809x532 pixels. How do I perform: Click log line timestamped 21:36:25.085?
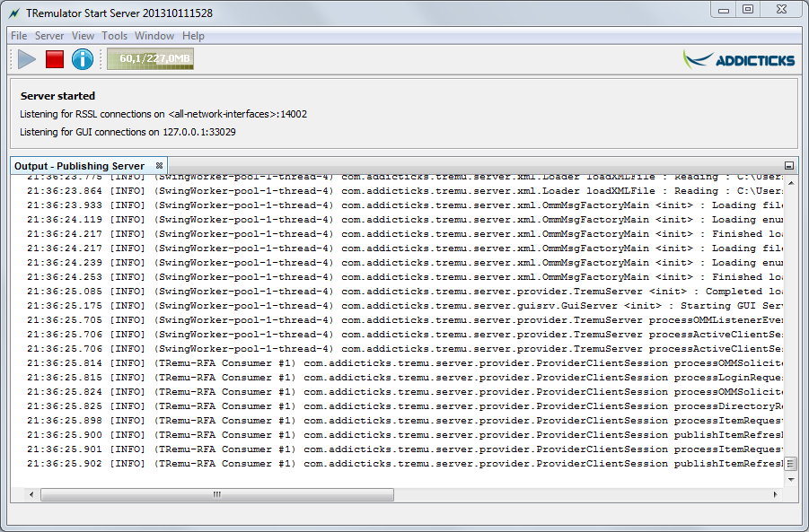tap(404, 292)
